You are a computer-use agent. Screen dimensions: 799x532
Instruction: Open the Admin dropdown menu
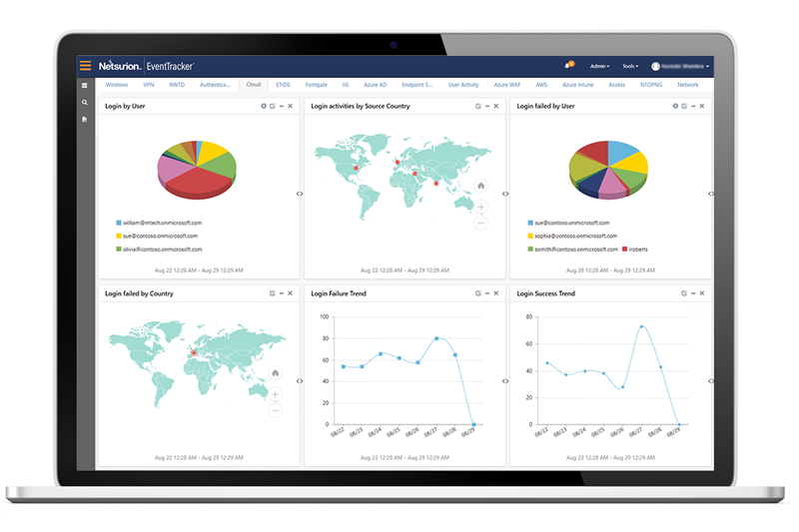pyautogui.click(x=599, y=66)
